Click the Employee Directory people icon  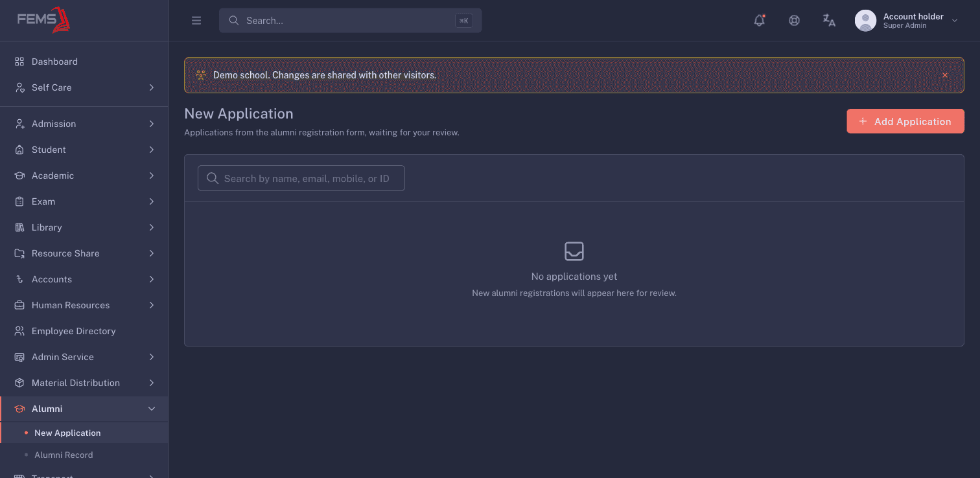pyautogui.click(x=19, y=331)
